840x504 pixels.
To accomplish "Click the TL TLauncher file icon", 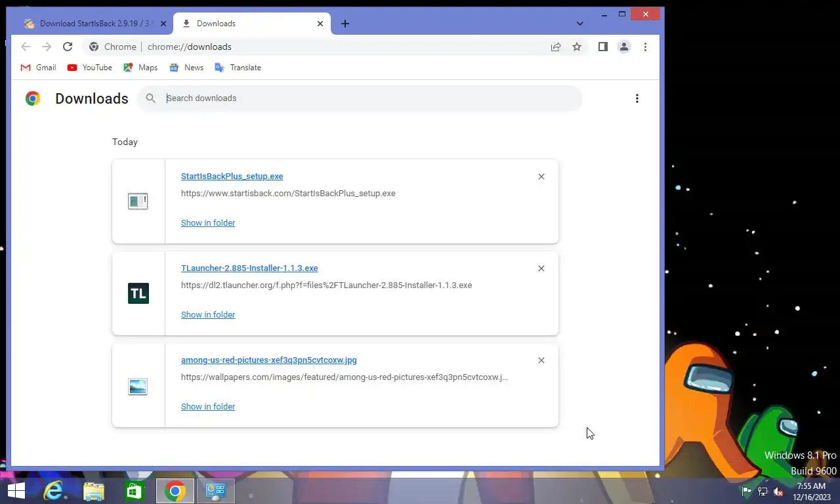I will pos(138,293).
